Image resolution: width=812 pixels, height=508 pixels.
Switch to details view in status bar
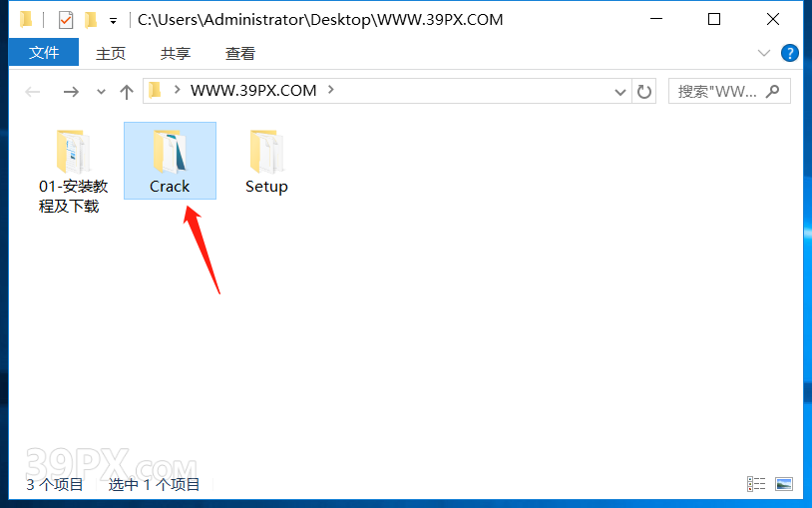click(756, 484)
